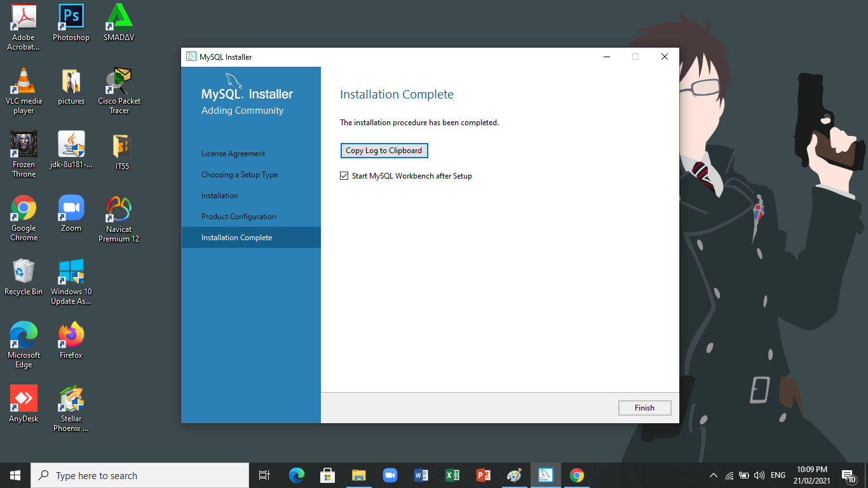Open notification center in taskbar
Screen dimensions: 868x488
[848, 475]
